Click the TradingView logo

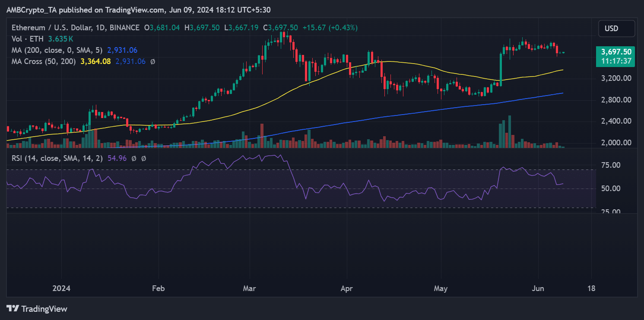point(37,309)
